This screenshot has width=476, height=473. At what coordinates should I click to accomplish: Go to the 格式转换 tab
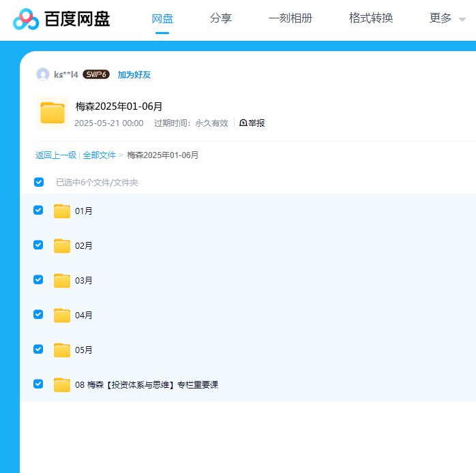pos(371,18)
